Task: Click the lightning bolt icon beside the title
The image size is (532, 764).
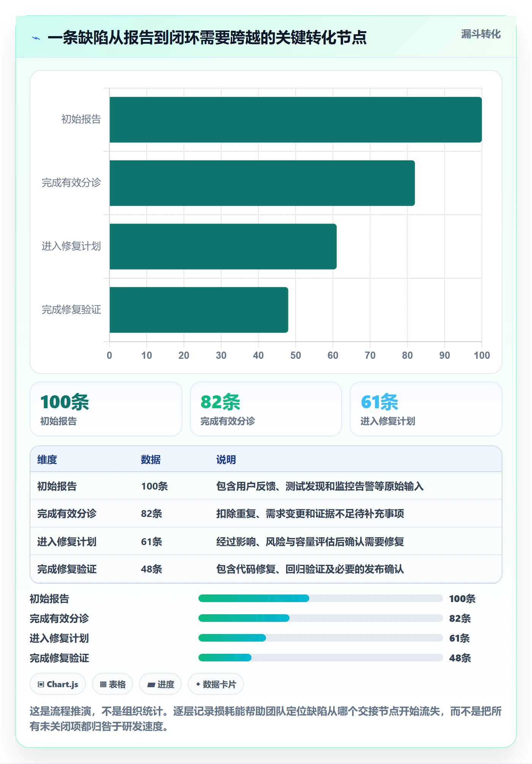Action: pos(36,38)
